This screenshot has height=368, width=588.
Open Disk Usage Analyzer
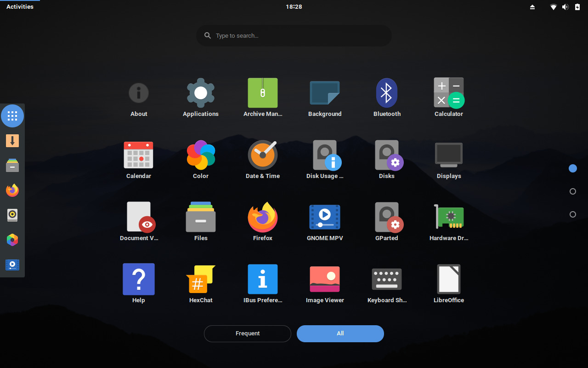coord(325,155)
